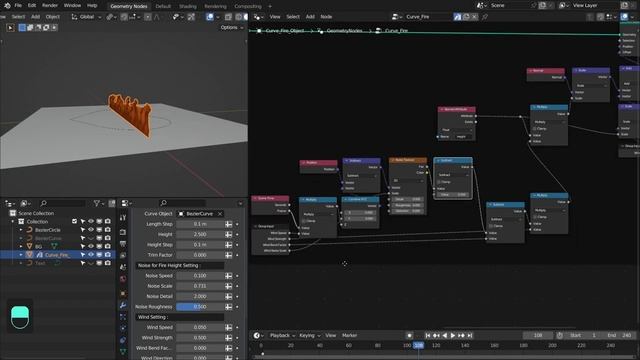Click the pin node tree icon

click(x=484, y=17)
